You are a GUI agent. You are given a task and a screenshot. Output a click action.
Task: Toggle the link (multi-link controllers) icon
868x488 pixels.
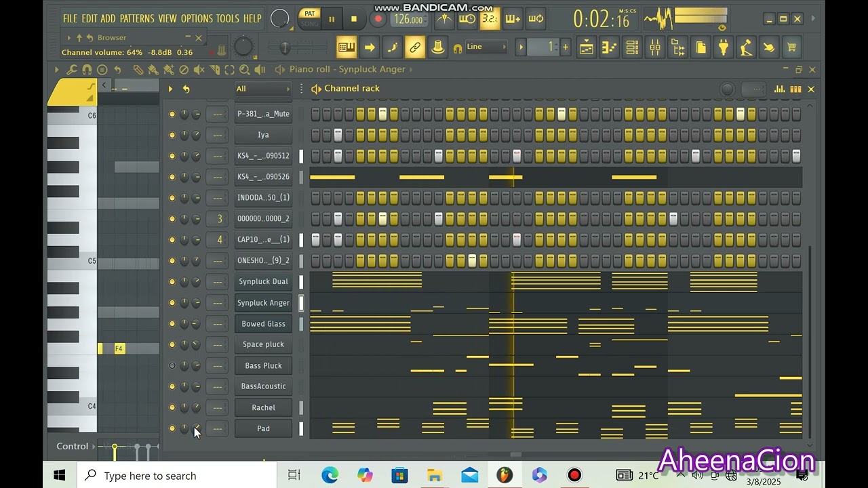point(415,47)
